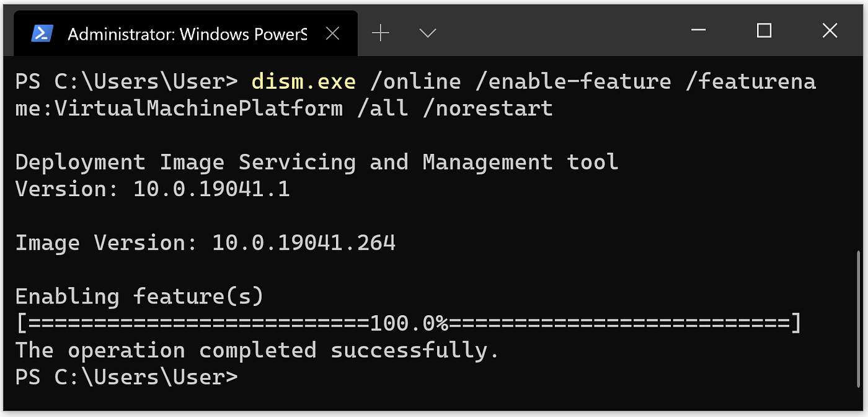Click the dism.exe command text
The width and height of the screenshot is (868, 417).
click(x=303, y=81)
